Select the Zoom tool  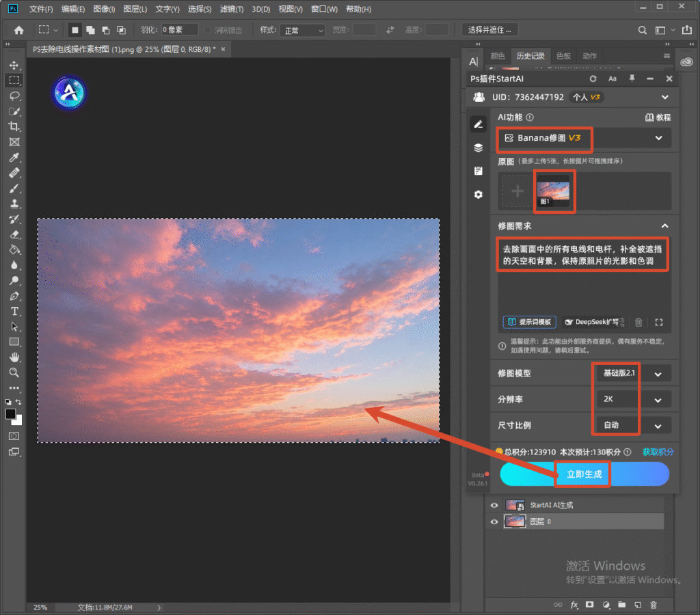[x=14, y=372]
